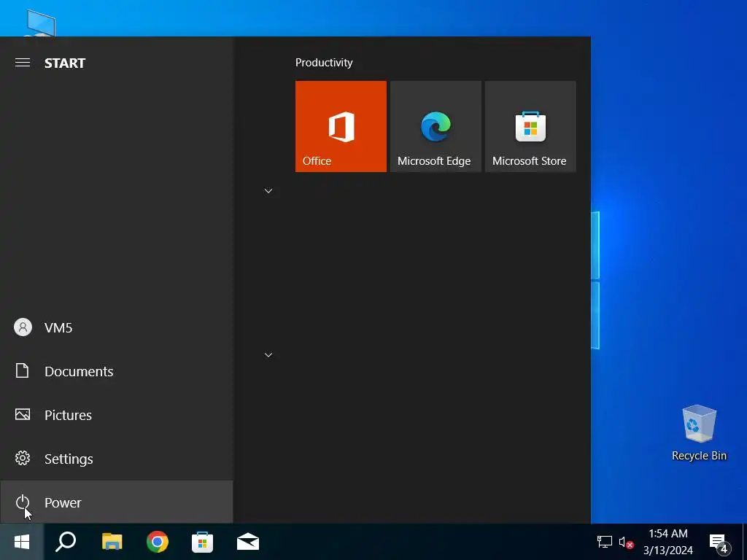Launch Google Chrome from taskbar
This screenshot has height=560, width=747.
[158, 542]
